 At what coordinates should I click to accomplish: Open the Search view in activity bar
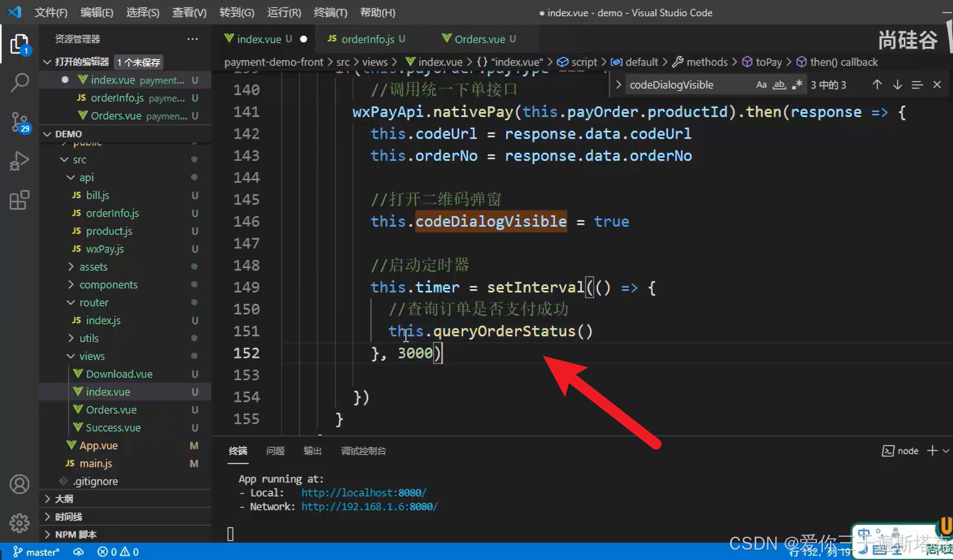(x=20, y=83)
